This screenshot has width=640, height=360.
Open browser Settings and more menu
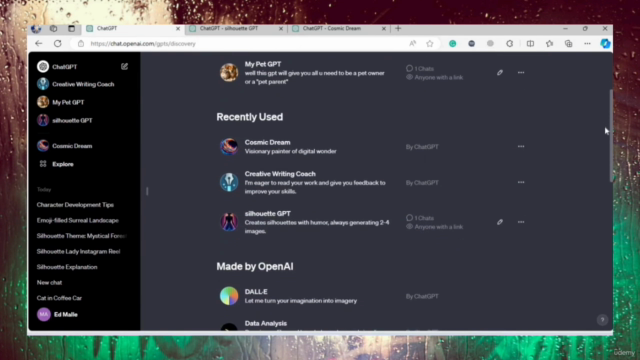click(x=587, y=44)
